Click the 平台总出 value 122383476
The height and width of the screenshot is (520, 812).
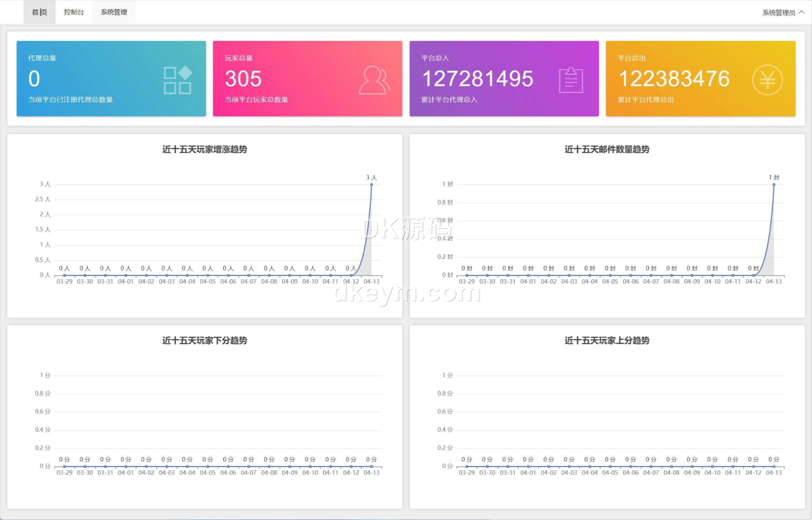tap(674, 79)
